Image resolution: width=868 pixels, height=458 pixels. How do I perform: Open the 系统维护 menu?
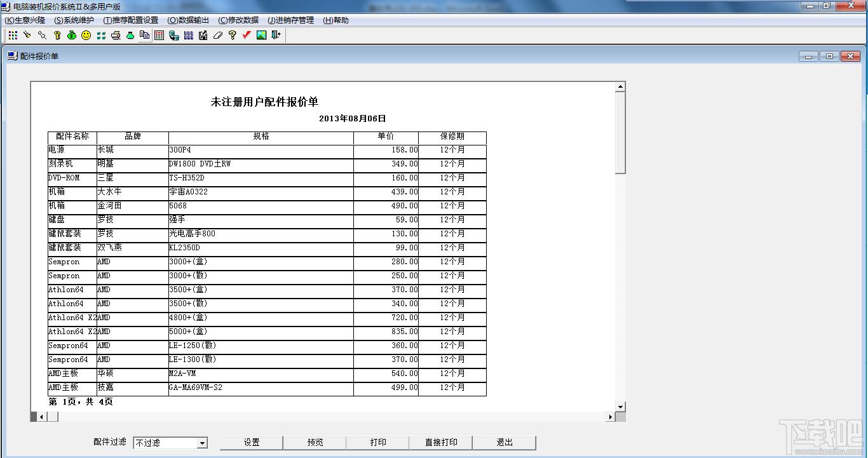tap(74, 20)
